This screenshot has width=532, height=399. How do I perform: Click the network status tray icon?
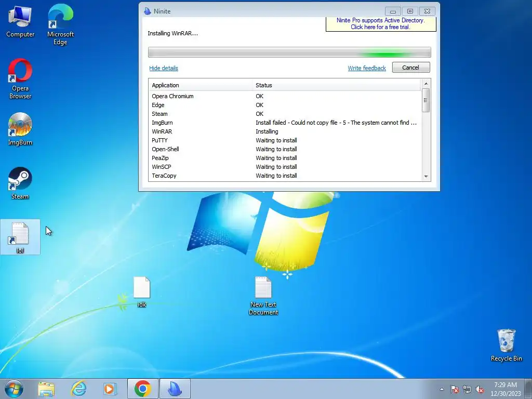pos(467,389)
